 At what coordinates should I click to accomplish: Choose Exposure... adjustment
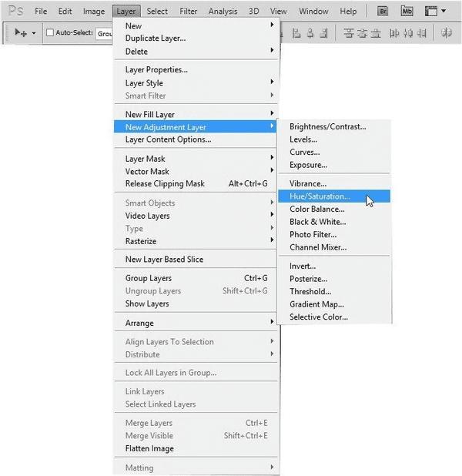pyautogui.click(x=334, y=165)
